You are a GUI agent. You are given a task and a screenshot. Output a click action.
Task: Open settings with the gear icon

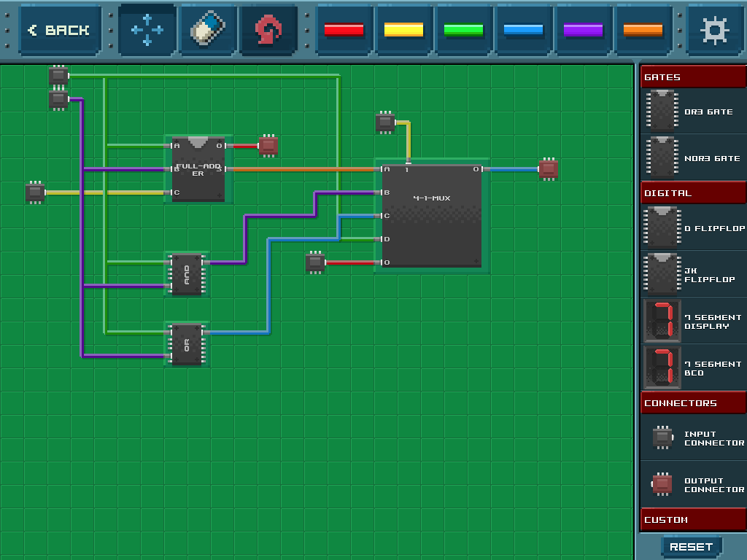click(714, 30)
